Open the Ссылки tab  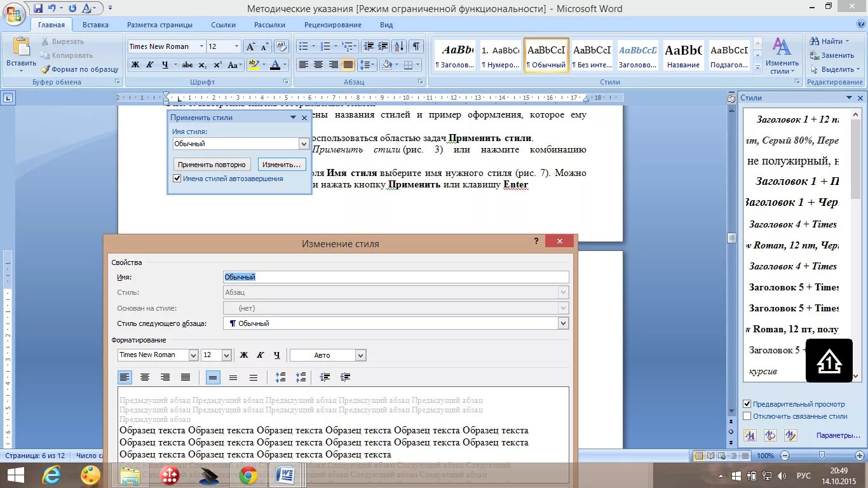224,25
